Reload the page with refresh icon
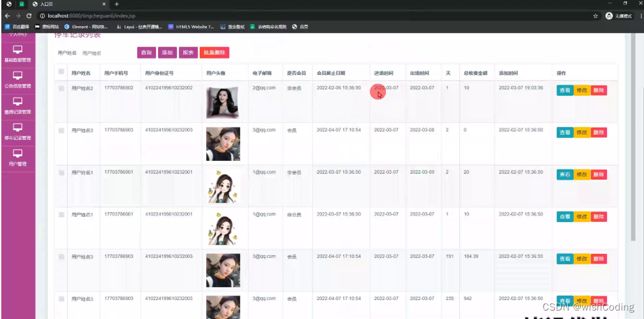 [29, 16]
